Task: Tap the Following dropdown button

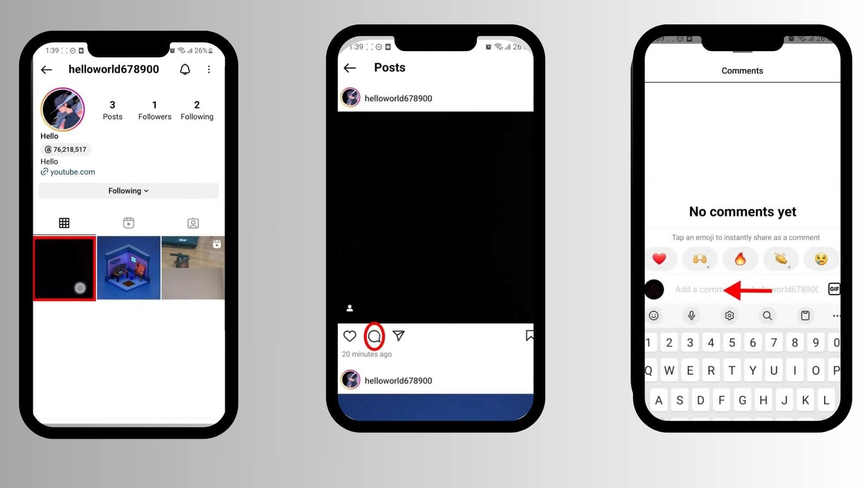Action: click(x=128, y=191)
